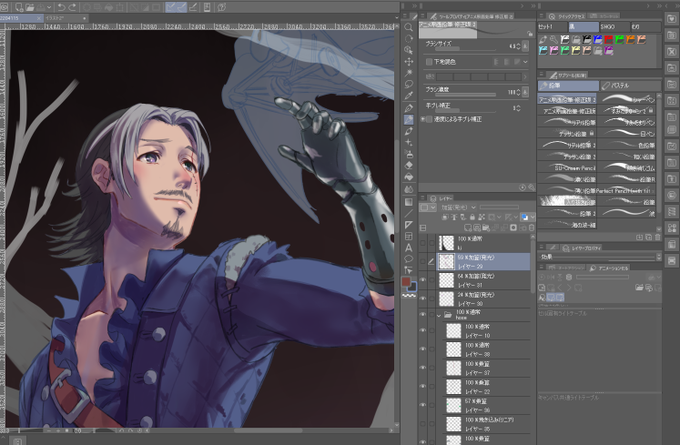
Task: Switch to the SHGO quick access tab
Action: tap(615, 27)
